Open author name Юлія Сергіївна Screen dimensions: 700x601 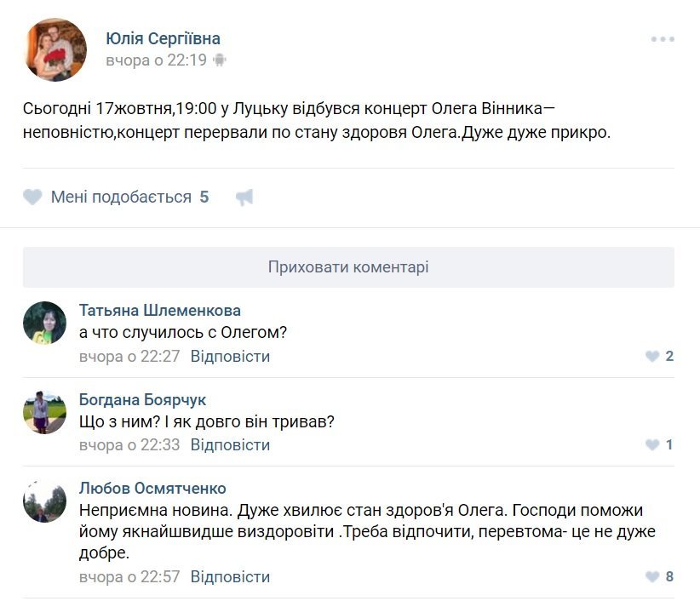click(163, 38)
